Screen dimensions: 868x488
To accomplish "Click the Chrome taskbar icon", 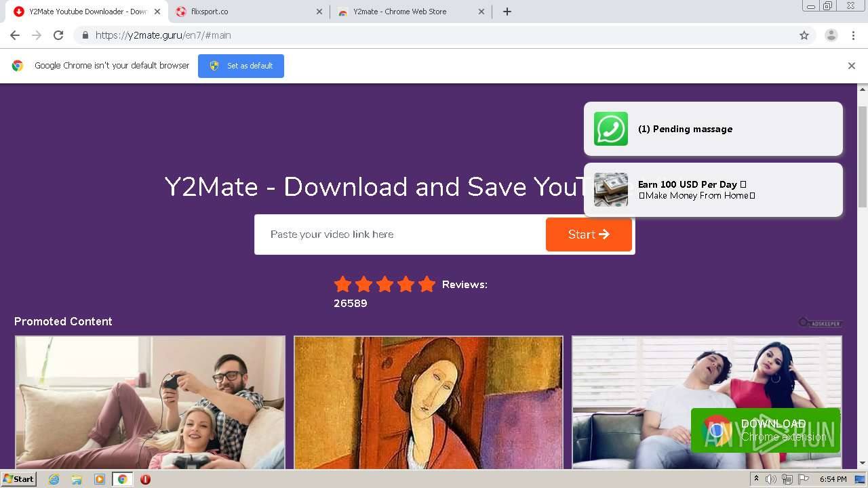I will pyautogui.click(x=123, y=479).
